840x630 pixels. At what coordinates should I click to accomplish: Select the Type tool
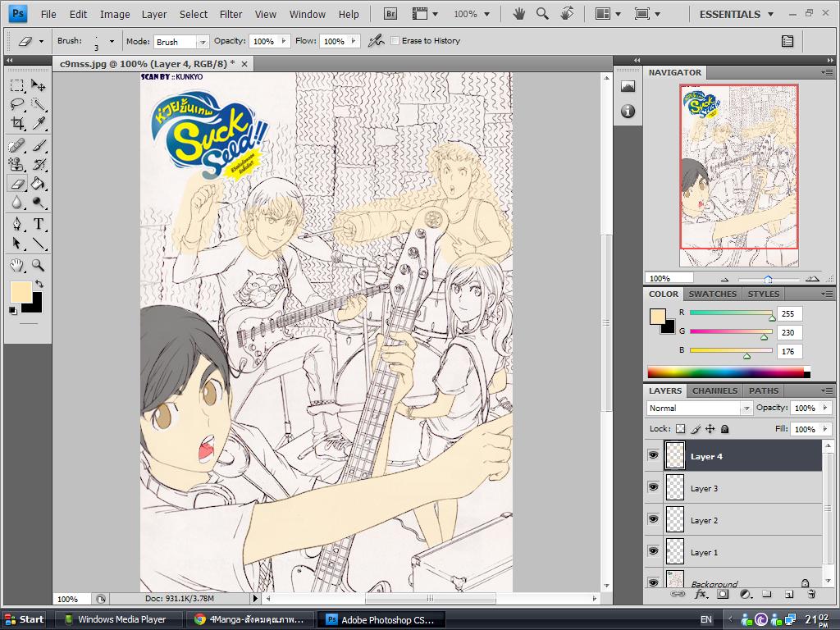38,224
